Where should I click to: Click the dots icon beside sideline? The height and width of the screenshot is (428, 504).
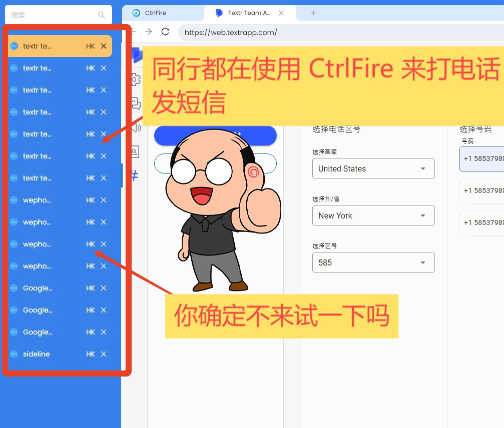click(x=14, y=354)
